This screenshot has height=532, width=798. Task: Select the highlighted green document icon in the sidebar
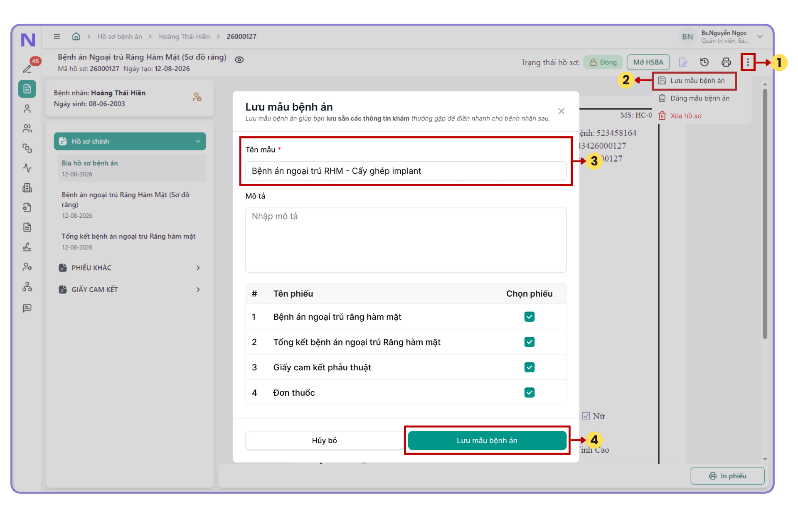27,89
